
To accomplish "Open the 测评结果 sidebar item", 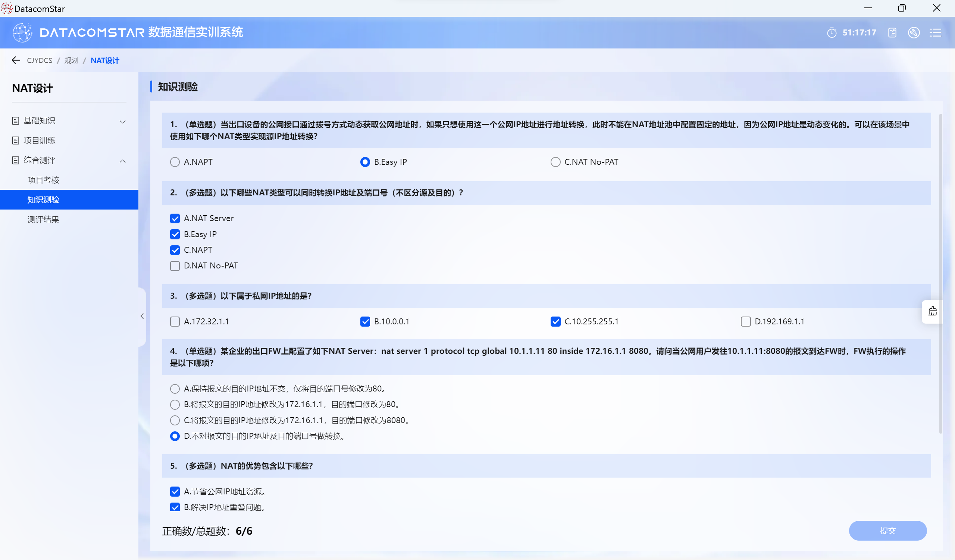I will [44, 219].
